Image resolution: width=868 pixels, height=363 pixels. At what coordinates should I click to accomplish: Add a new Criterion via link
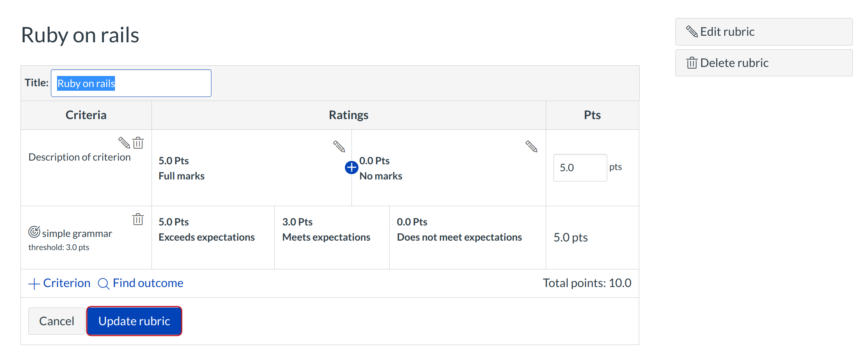point(67,283)
